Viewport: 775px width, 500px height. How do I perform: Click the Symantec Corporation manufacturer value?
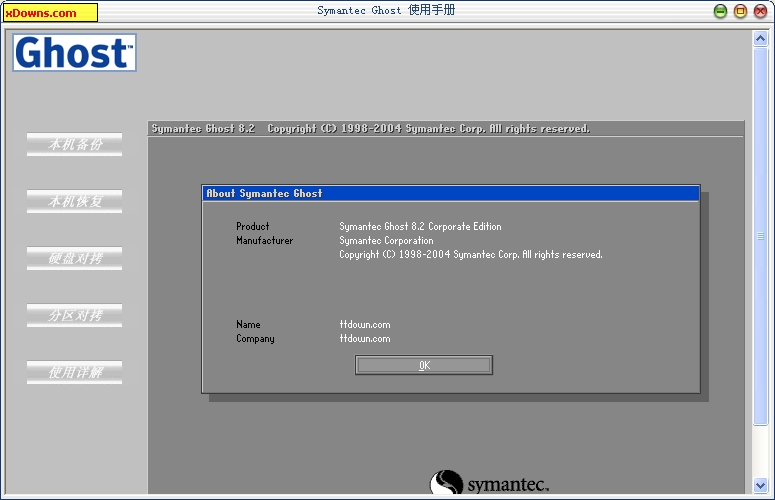386,241
